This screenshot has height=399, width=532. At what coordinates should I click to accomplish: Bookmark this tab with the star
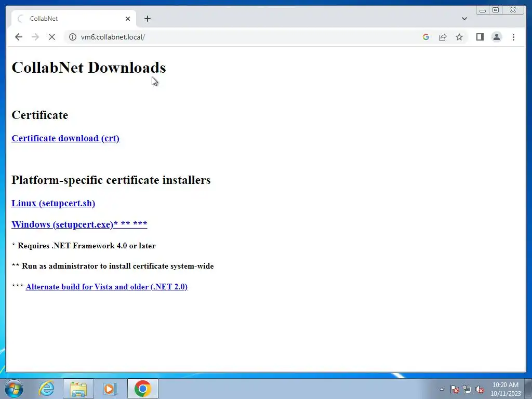click(459, 37)
